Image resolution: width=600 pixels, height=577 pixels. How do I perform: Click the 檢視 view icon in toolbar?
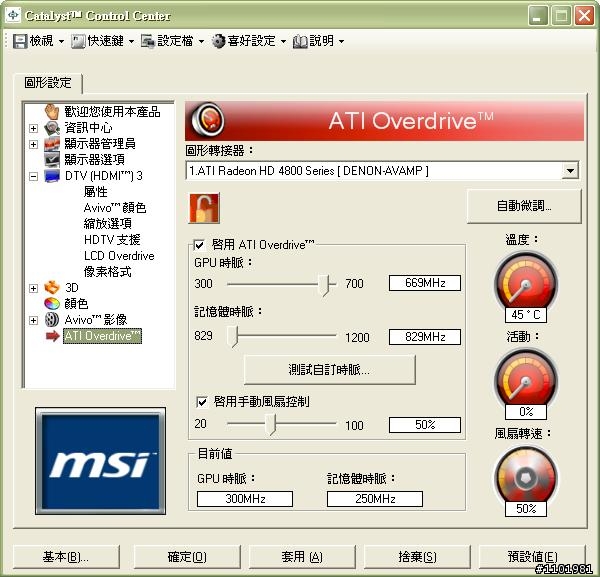20,41
